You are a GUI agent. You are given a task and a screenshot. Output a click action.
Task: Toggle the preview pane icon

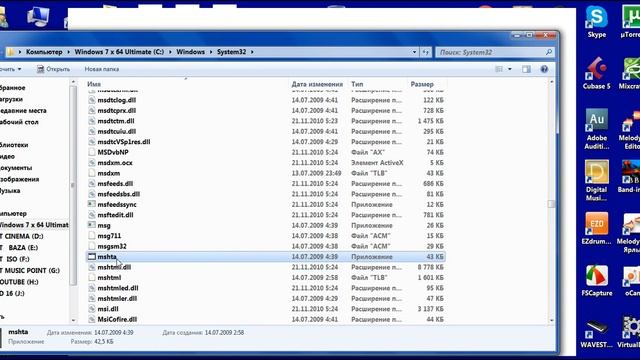tap(526, 69)
